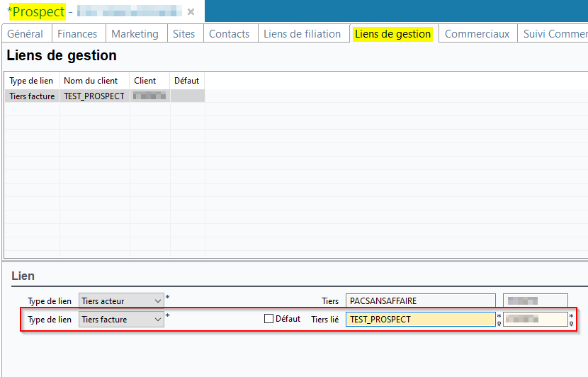The image size is (588, 377).
Task: Open the Contacts tab
Action: click(229, 34)
